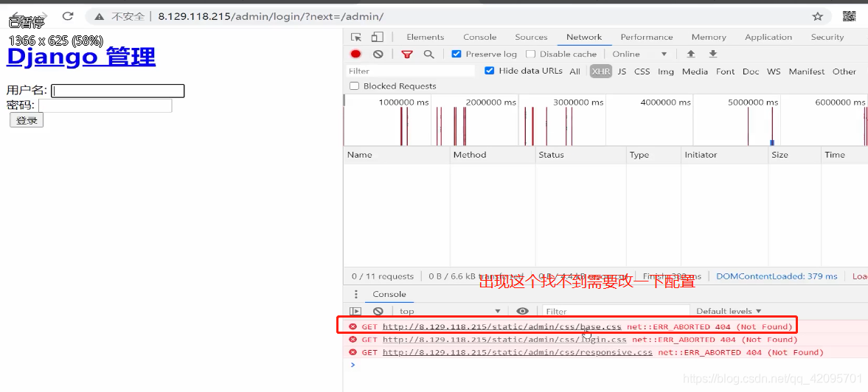The image size is (868, 392).
Task: Clear the network log
Action: tap(378, 55)
